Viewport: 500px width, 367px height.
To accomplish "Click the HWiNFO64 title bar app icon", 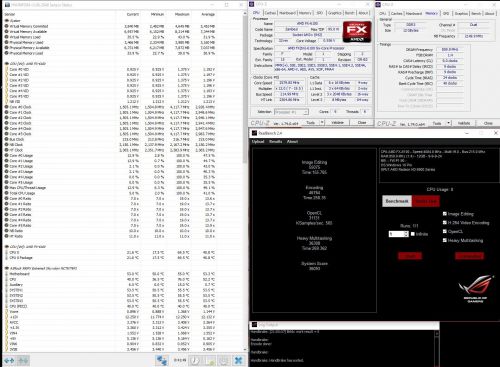I will pyautogui.click(x=7, y=5).
